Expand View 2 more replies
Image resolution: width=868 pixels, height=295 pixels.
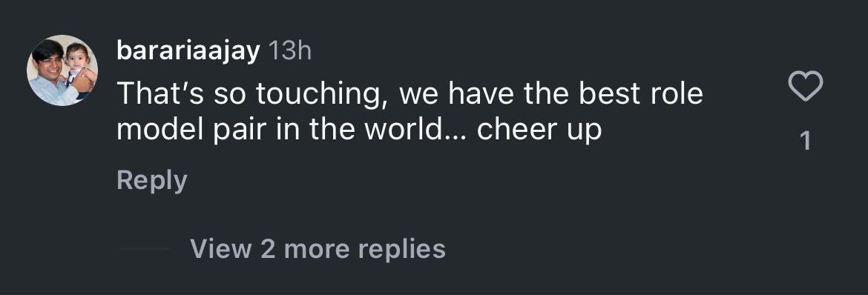coord(318,248)
